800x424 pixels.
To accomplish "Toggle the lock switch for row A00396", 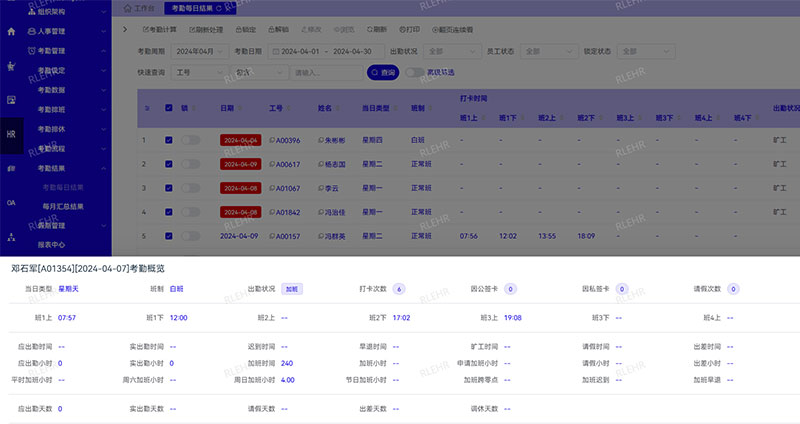I will coord(190,140).
